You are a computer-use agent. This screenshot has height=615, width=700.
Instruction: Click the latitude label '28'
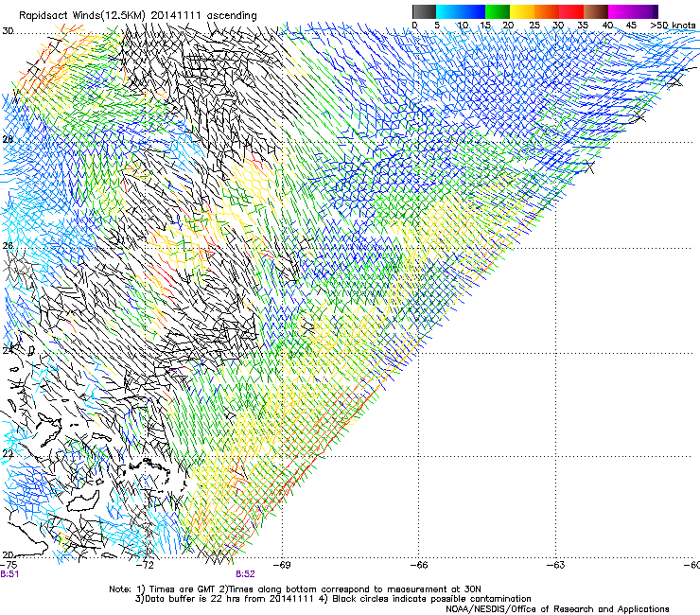coord(8,139)
